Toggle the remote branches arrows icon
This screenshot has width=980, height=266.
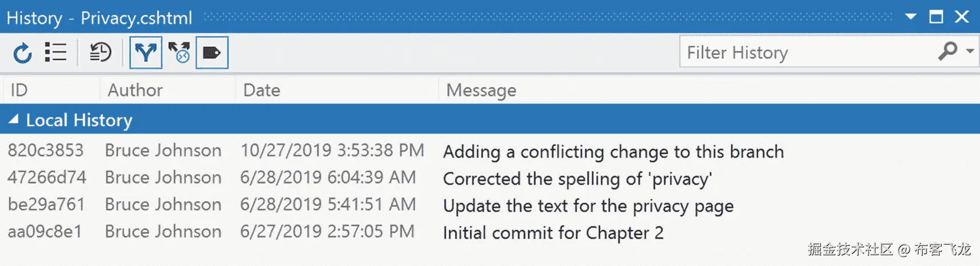pyautogui.click(x=179, y=53)
